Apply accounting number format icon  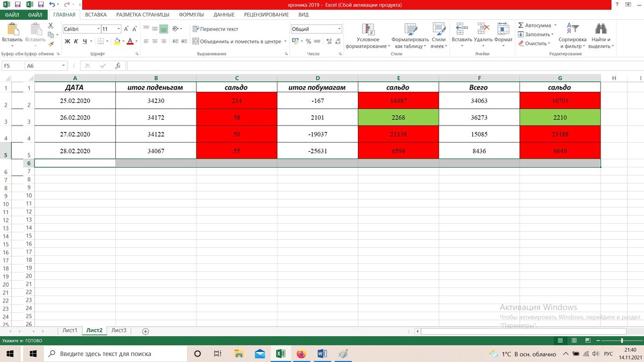click(x=296, y=41)
